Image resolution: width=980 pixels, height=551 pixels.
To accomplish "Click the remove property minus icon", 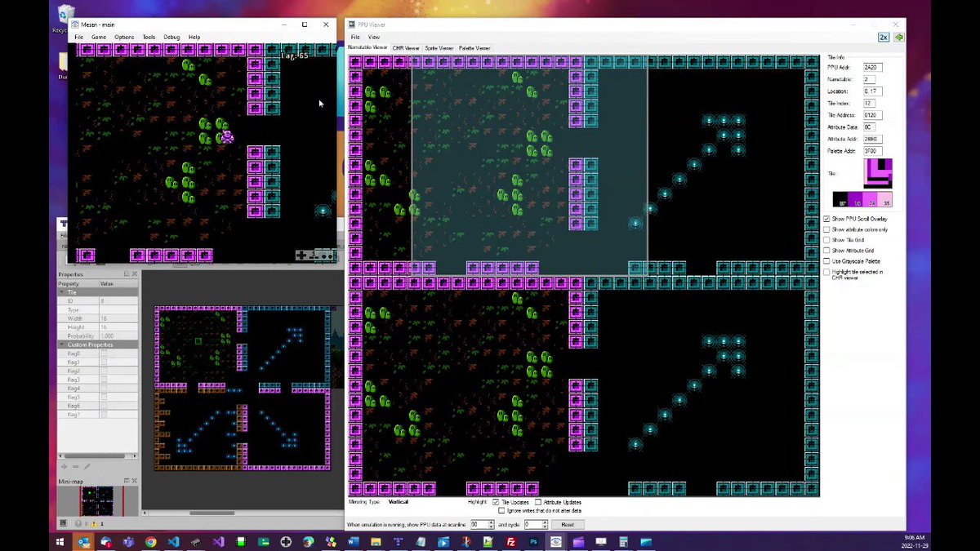I will (76, 466).
